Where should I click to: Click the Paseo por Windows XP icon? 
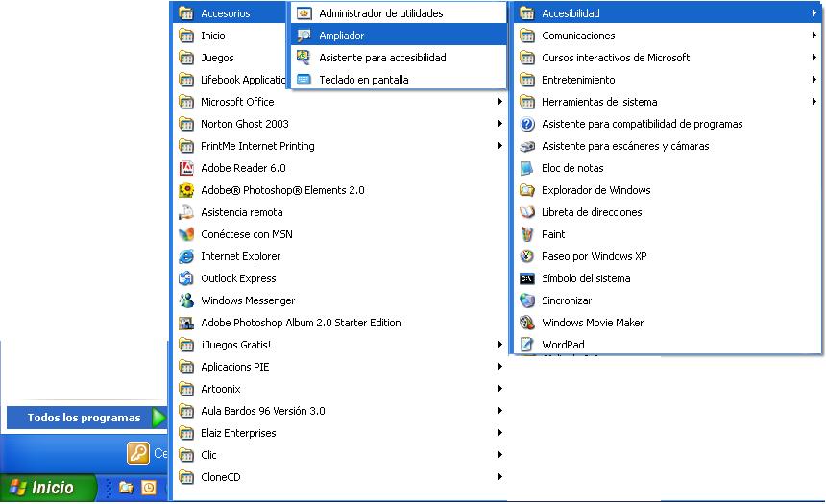click(x=527, y=256)
